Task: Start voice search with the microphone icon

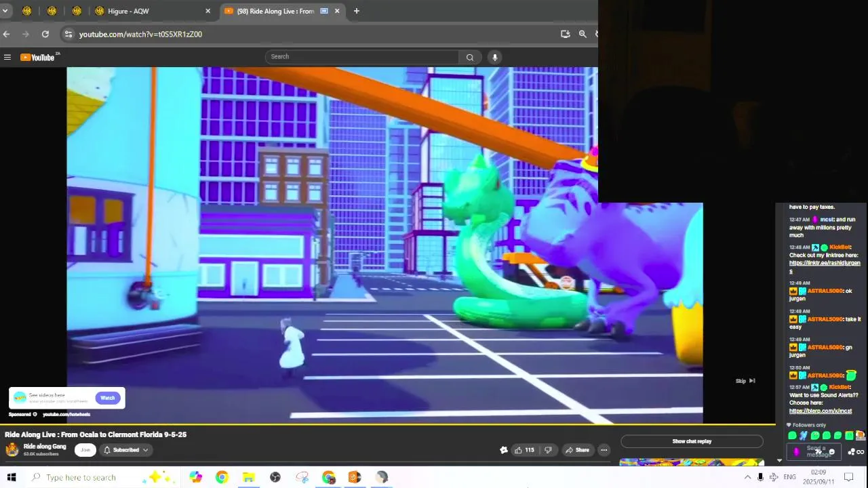Action: 495,57
